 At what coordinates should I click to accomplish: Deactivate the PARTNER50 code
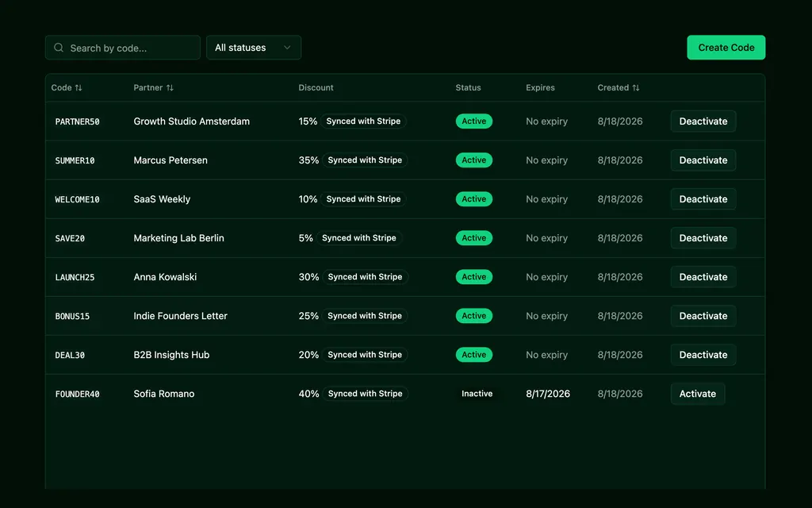(703, 121)
